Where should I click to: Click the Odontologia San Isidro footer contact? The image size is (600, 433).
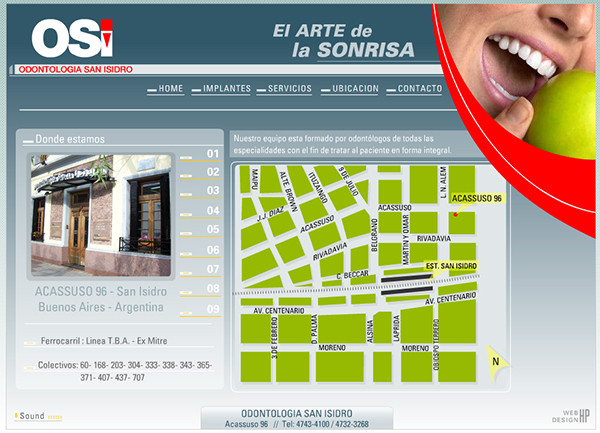click(295, 419)
